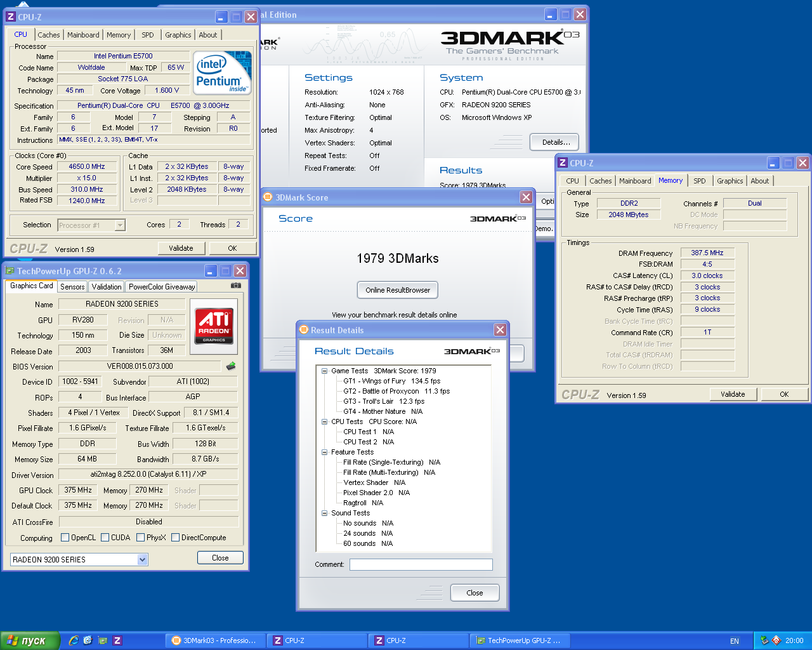Click the Safely Remove Hardware tray icon

(764, 640)
